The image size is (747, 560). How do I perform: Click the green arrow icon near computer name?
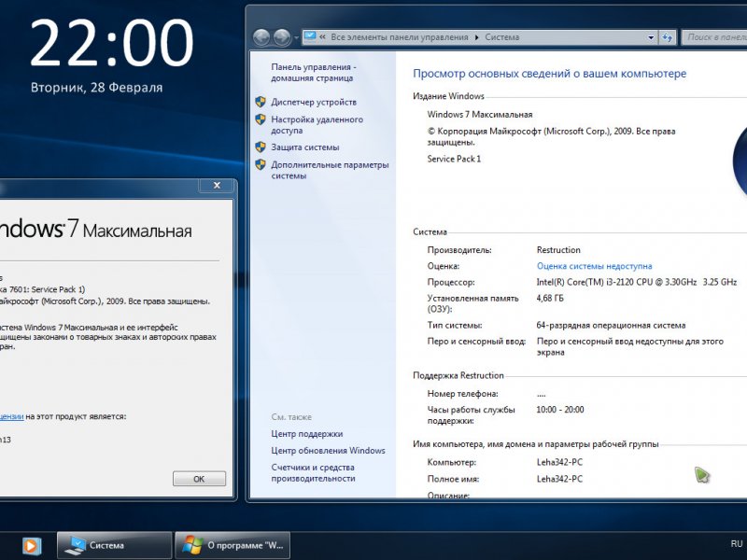702,475
